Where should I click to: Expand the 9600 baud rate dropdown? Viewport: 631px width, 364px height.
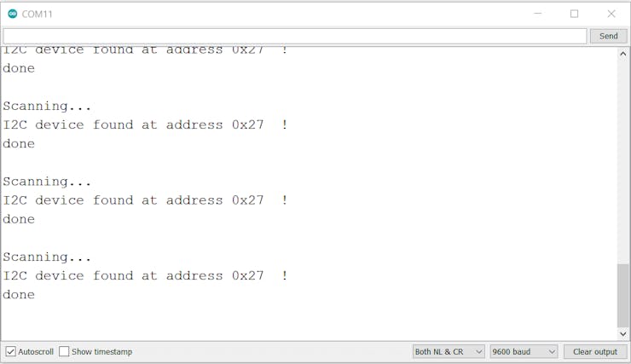pos(524,351)
